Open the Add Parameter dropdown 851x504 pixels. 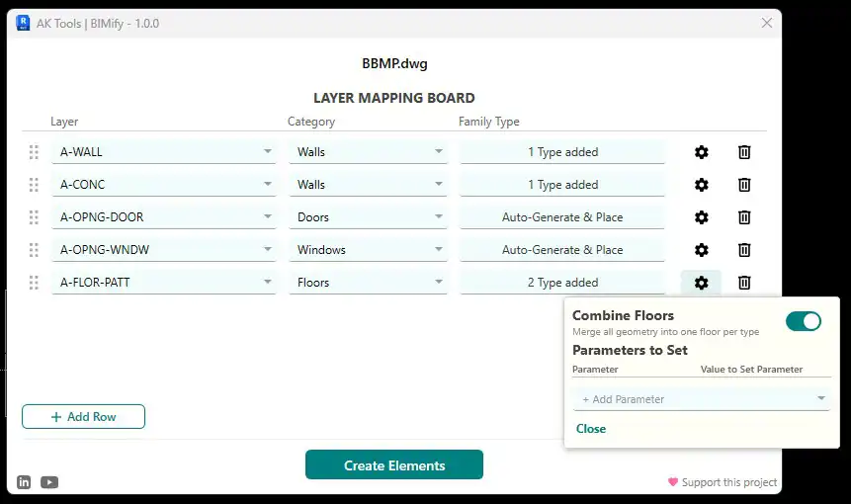point(702,399)
